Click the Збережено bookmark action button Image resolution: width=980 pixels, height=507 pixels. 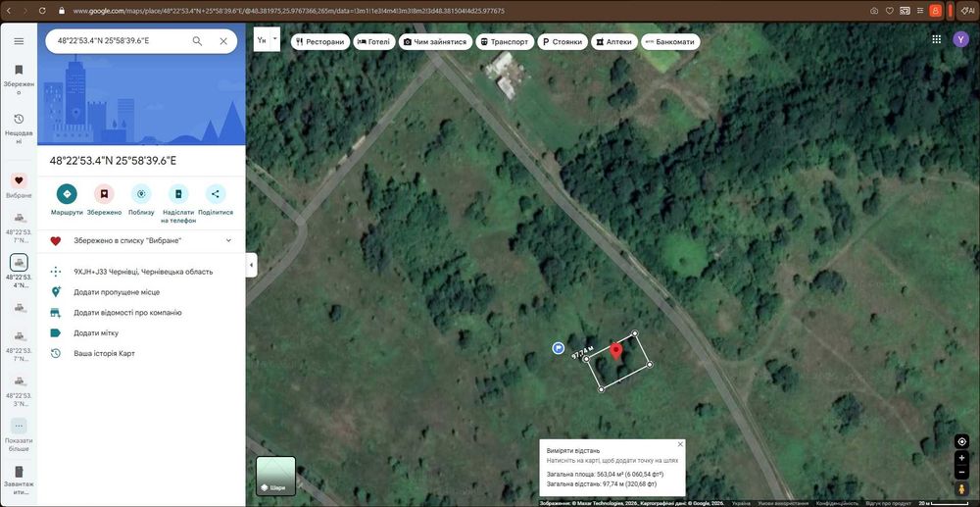tap(104, 200)
